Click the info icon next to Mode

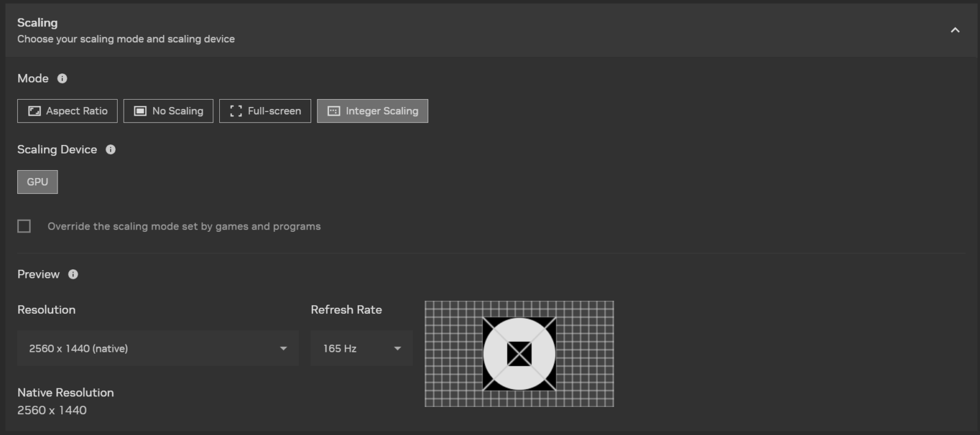pyautogui.click(x=62, y=78)
